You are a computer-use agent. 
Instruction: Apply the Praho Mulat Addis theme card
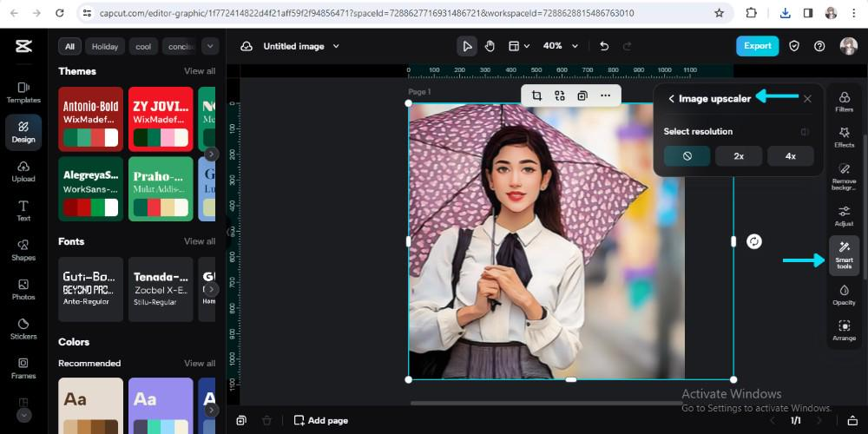pyautogui.click(x=161, y=188)
